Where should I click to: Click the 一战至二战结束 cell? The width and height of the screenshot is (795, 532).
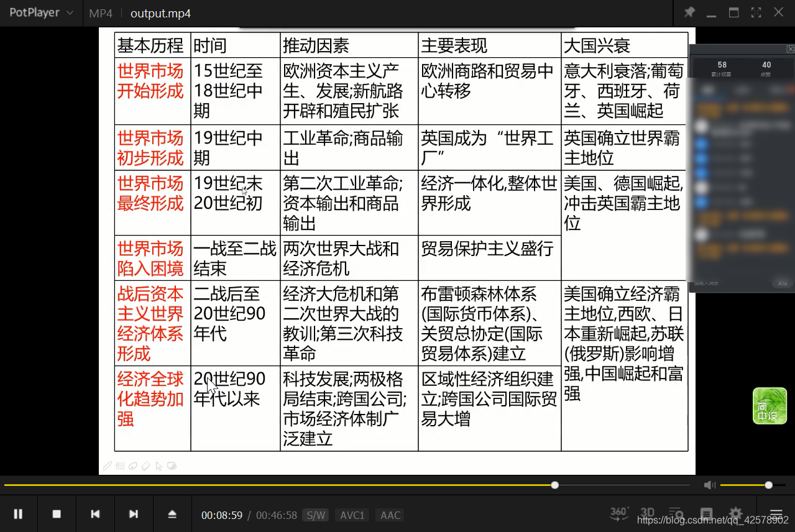point(236,258)
